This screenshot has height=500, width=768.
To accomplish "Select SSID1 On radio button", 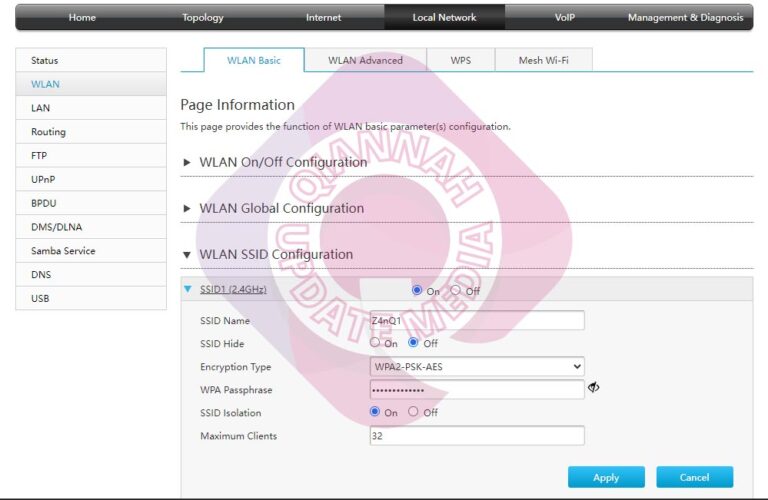I will (417, 290).
